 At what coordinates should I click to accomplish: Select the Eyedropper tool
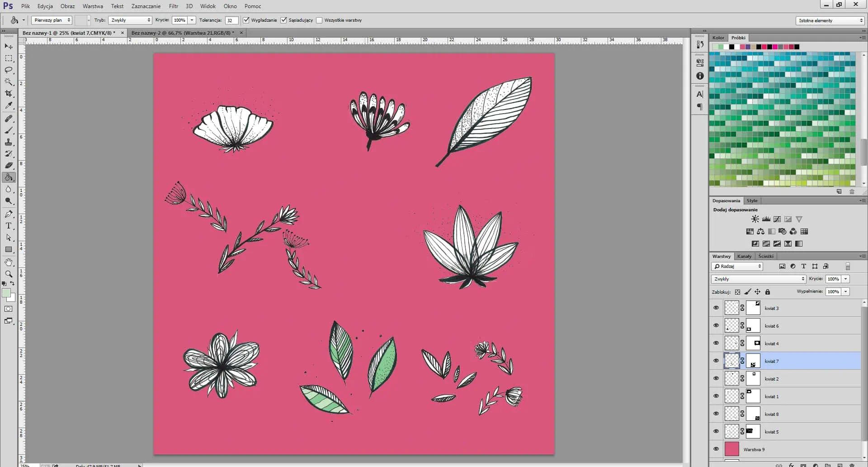pyautogui.click(x=9, y=105)
